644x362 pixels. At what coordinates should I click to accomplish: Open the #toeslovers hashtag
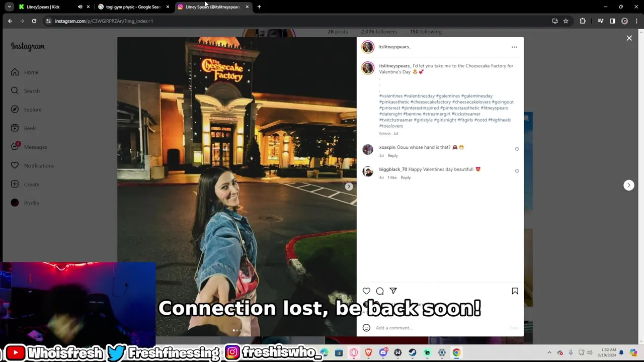[x=391, y=126]
